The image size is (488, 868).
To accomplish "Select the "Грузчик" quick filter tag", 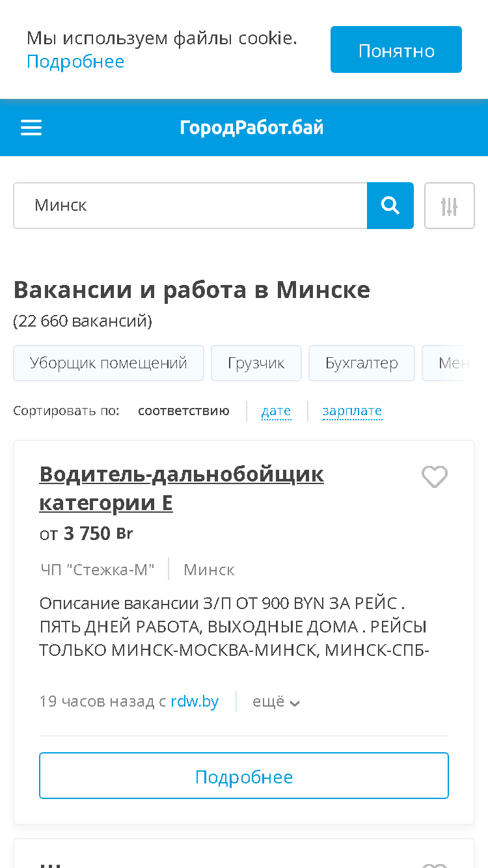I will tap(256, 363).
